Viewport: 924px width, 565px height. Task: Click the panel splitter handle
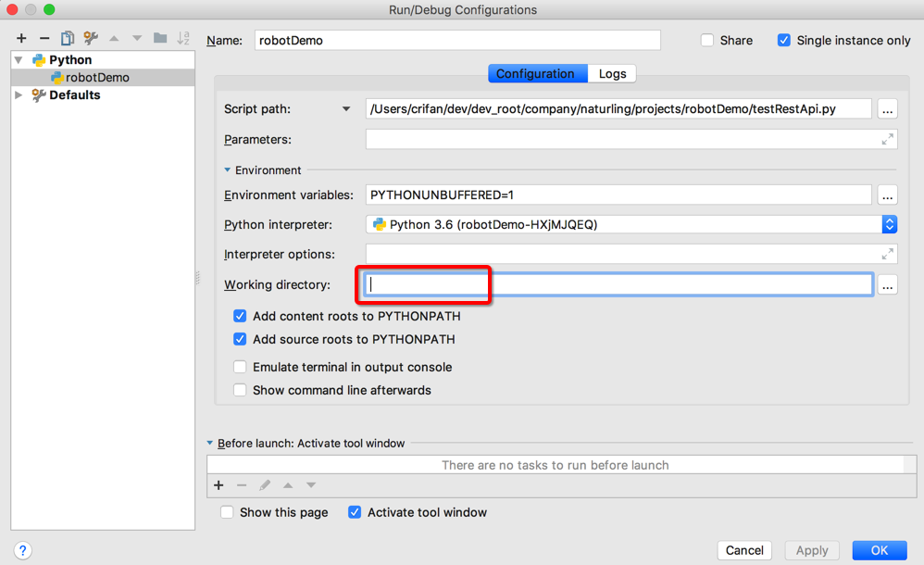(197, 279)
